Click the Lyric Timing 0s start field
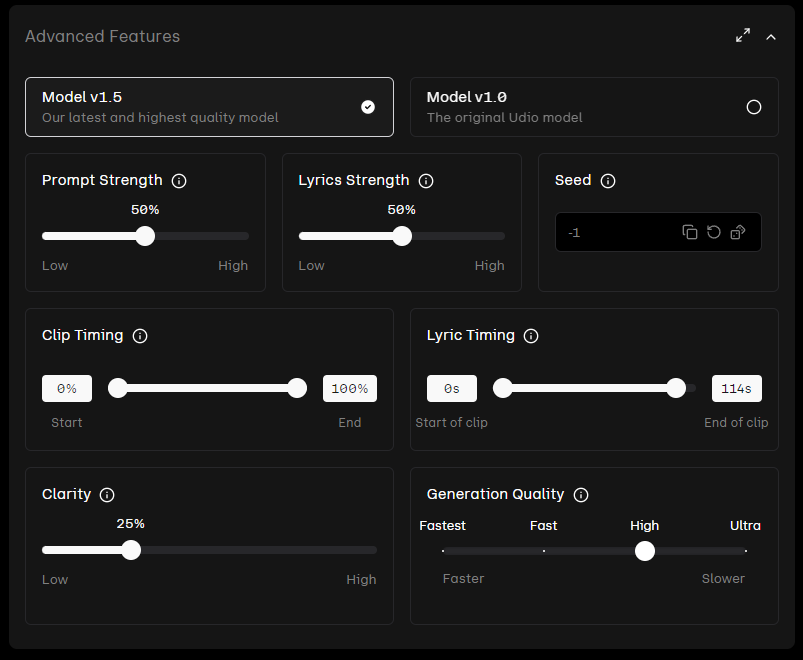Viewport: 803px width, 660px height. click(x=452, y=389)
